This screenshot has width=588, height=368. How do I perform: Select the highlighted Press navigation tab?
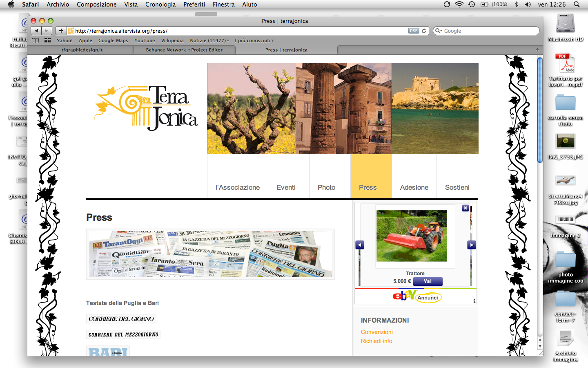[x=371, y=176]
